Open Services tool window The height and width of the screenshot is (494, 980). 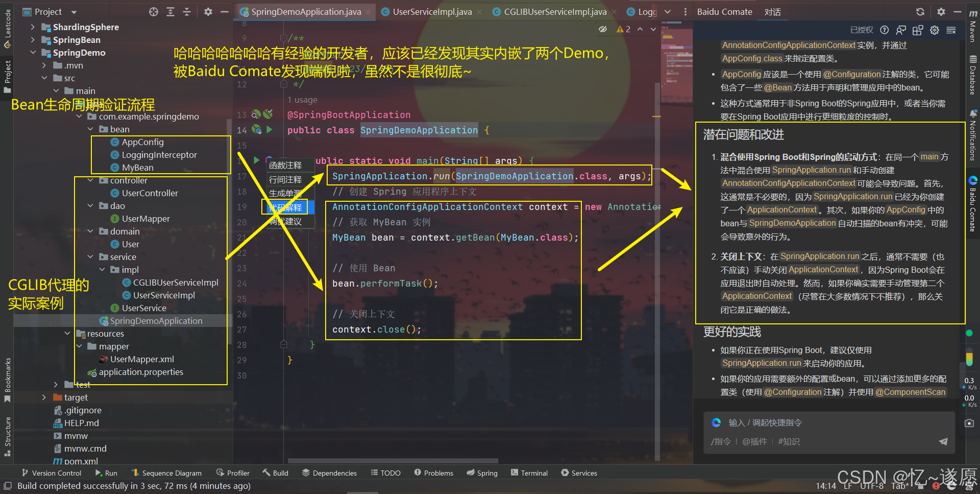tap(579, 473)
